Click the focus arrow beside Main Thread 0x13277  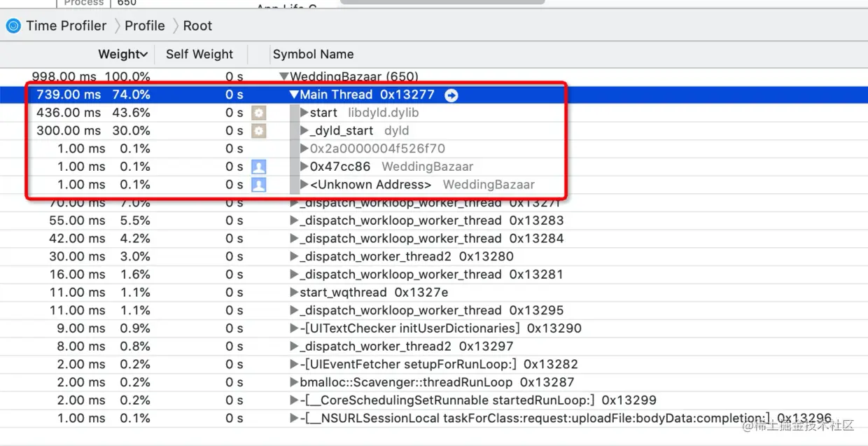tap(451, 95)
